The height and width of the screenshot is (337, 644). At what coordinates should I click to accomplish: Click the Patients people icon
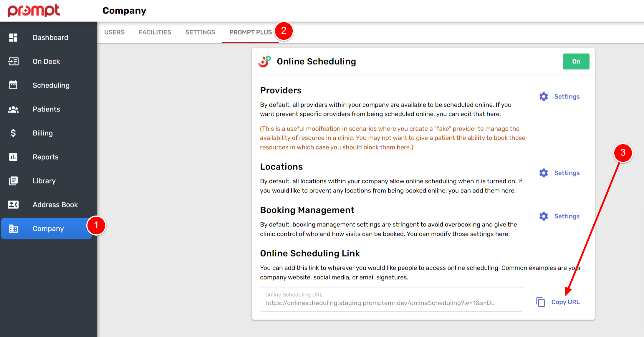13,109
